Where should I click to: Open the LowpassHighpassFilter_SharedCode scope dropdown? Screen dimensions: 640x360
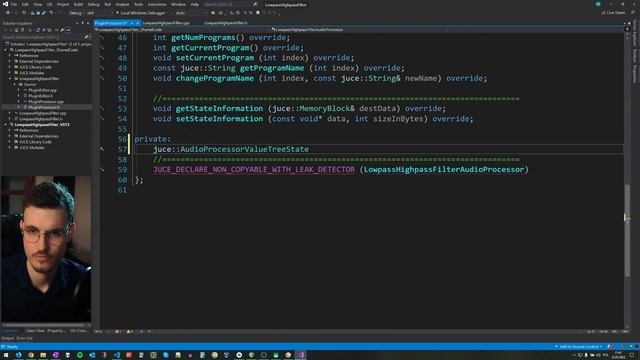coord(183,30)
